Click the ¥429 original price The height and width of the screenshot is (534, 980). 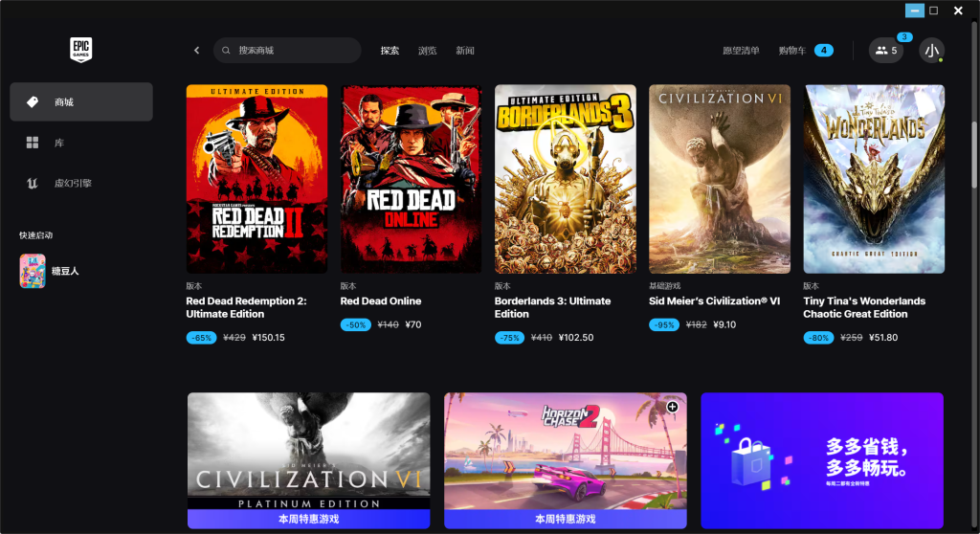click(x=234, y=337)
